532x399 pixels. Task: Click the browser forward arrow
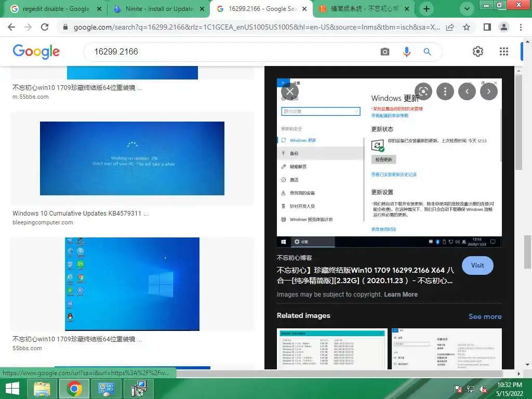click(28, 27)
